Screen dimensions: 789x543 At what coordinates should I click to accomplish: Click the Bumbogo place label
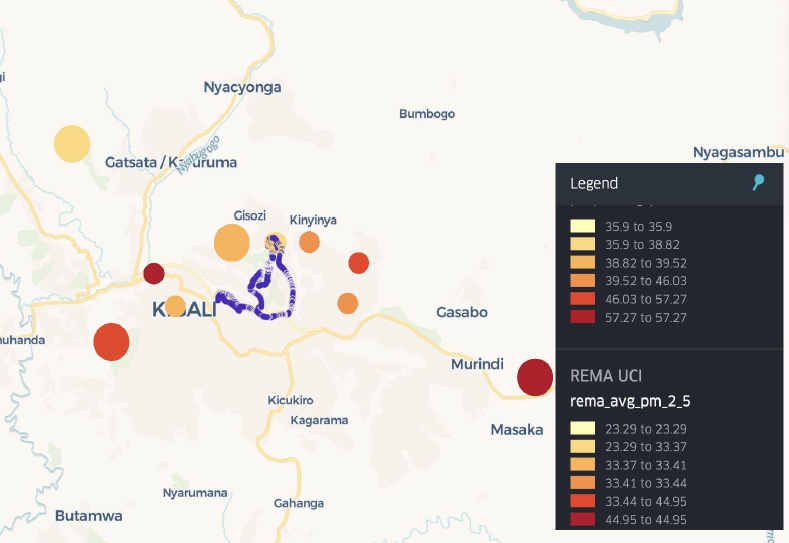click(427, 114)
